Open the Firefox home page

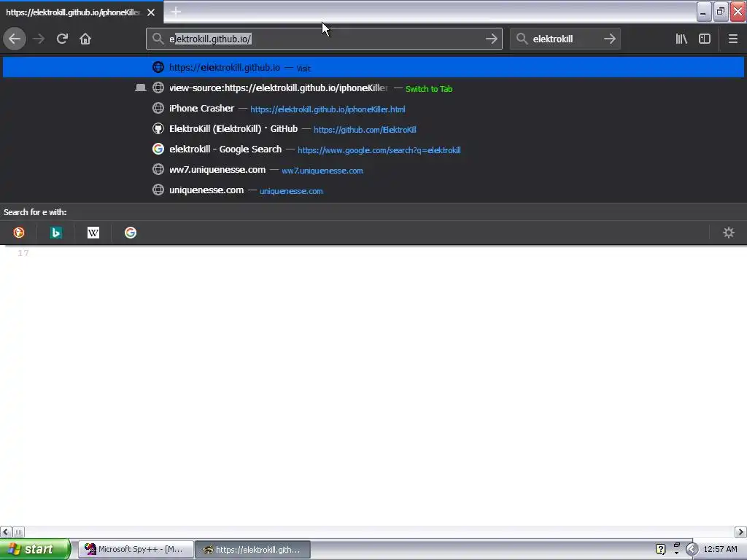pos(85,39)
